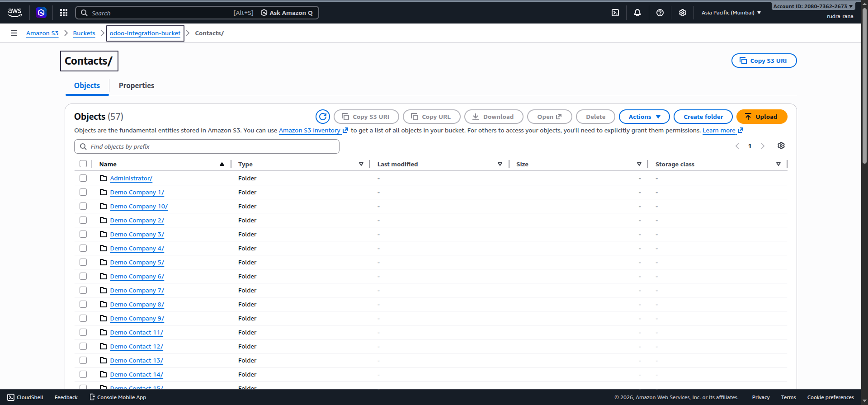
Task: Open table preferences gear icon
Action: tap(781, 146)
